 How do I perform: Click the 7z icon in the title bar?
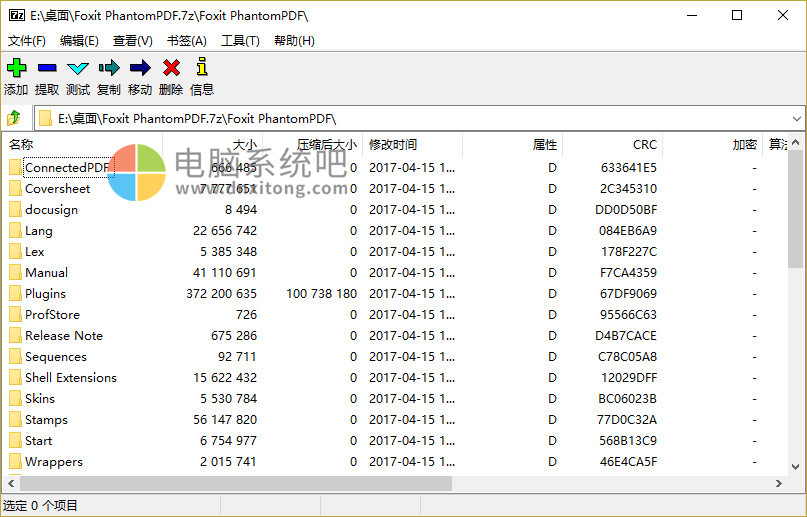[16, 15]
